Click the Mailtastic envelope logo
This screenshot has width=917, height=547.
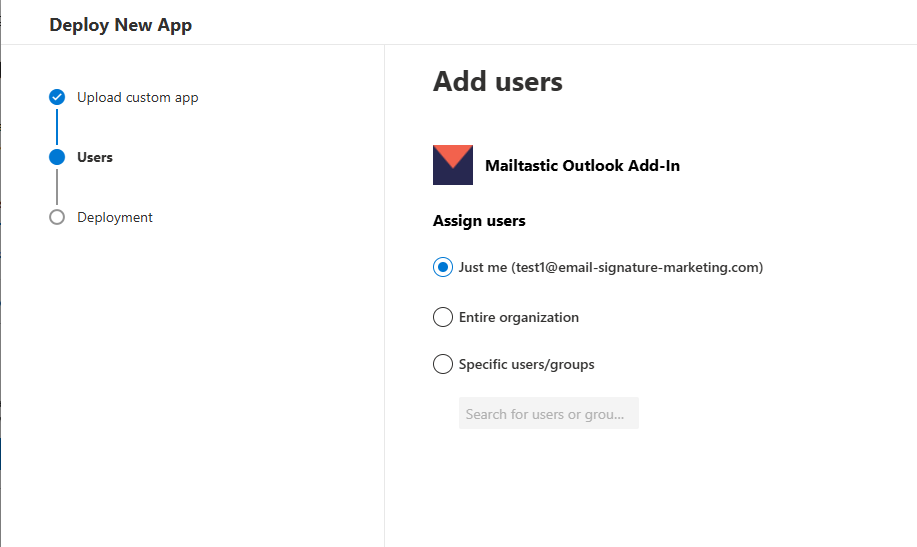[x=452, y=165]
